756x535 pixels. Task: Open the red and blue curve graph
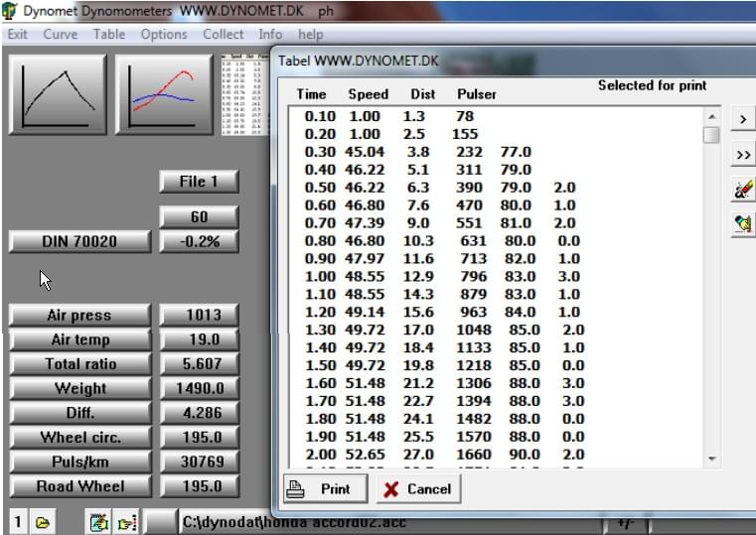164,95
